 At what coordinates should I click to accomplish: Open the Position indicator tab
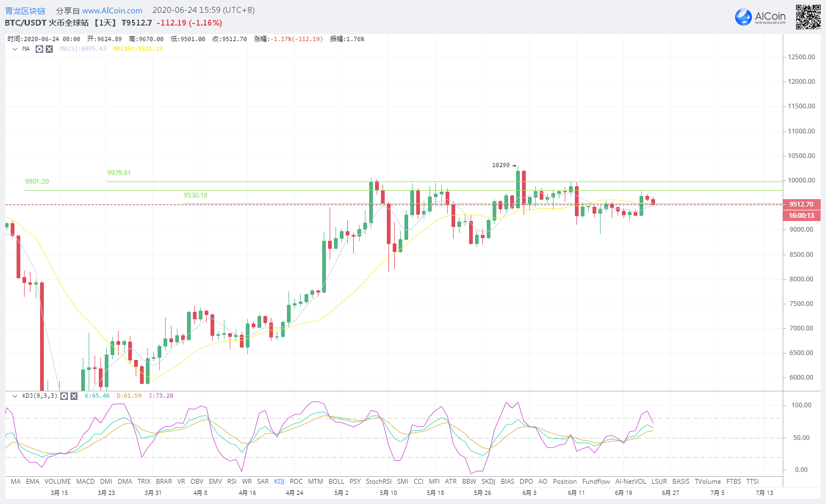coord(565,482)
